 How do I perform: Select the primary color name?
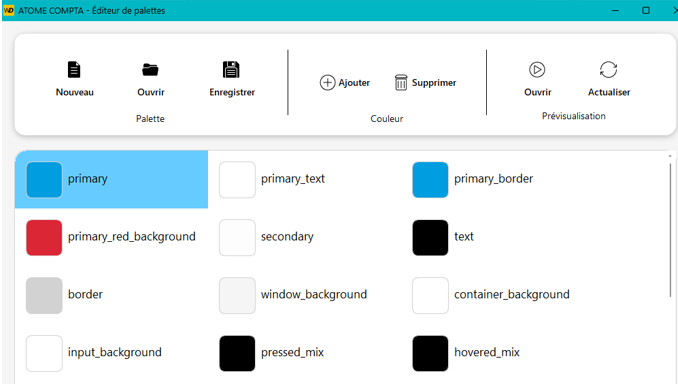(87, 179)
